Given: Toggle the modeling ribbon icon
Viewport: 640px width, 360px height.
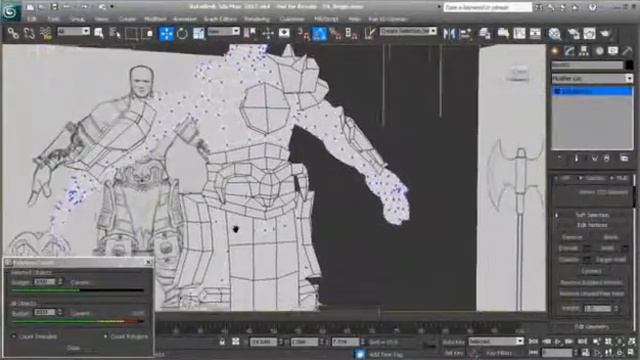Looking at the screenshot, I should tap(503, 33).
